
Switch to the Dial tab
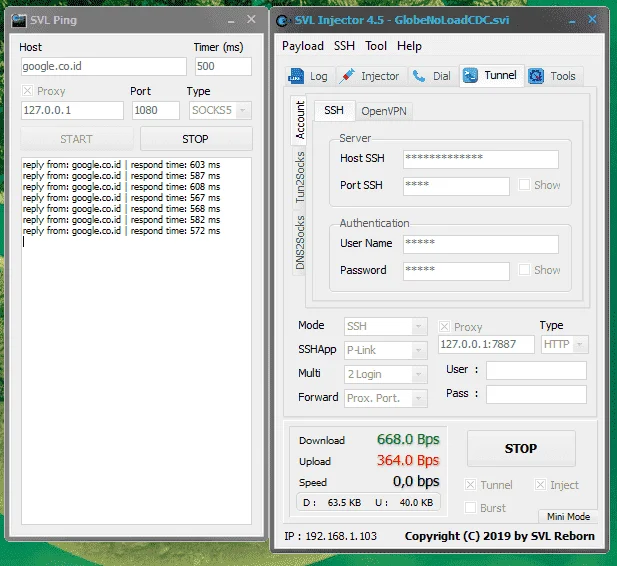click(x=432, y=76)
